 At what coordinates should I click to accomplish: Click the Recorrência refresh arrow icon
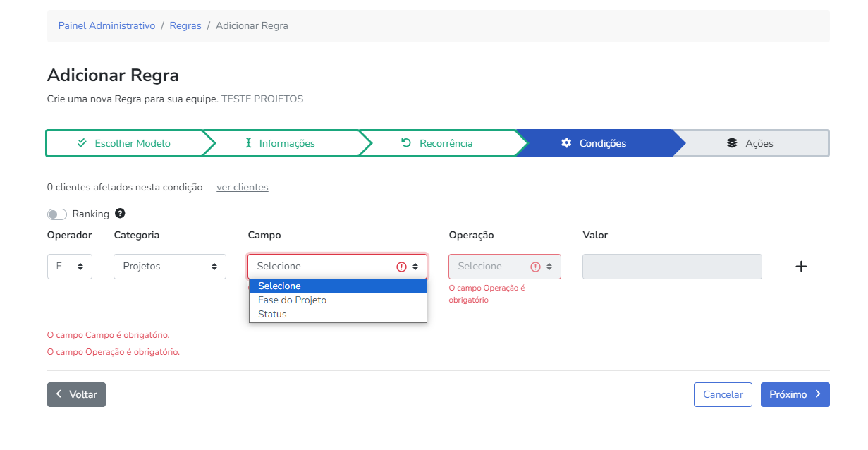click(x=406, y=143)
